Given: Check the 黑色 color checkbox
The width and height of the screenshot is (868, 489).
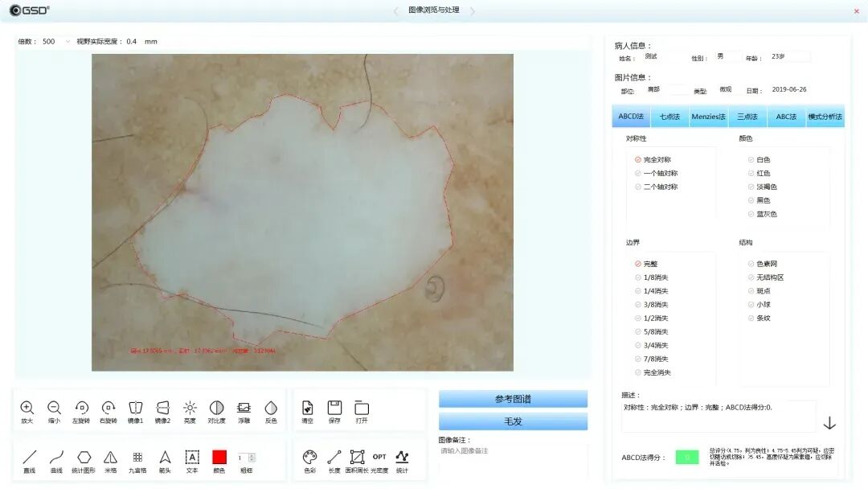Looking at the screenshot, I should [751, 200].
